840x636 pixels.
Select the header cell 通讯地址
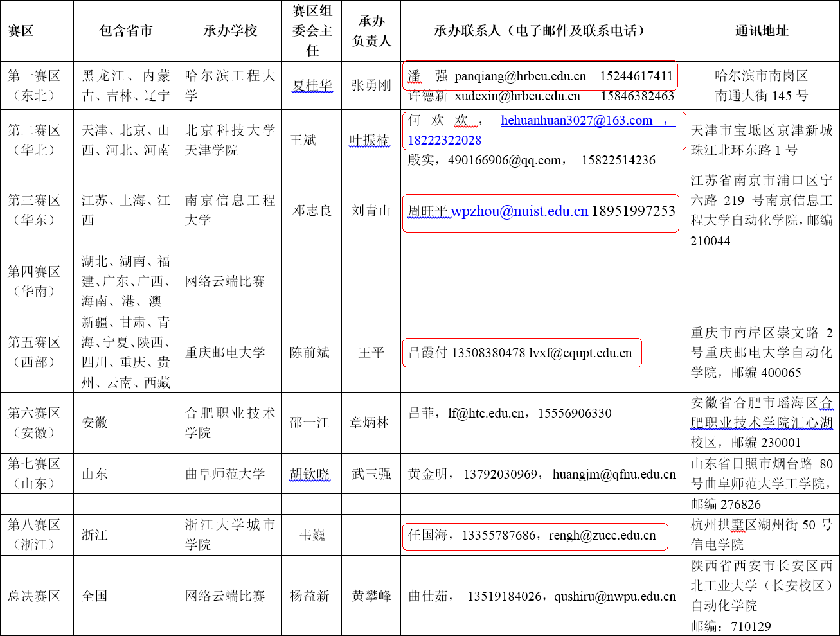761,31
